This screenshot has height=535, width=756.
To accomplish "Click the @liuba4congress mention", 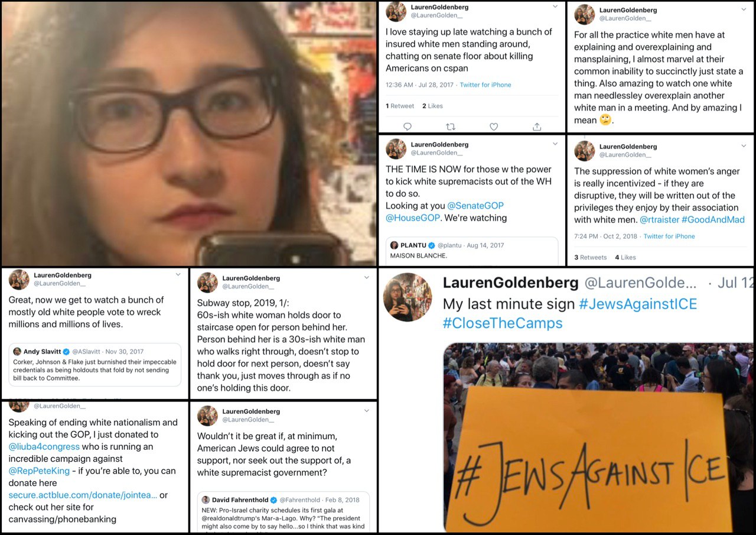I will point(45,446).
